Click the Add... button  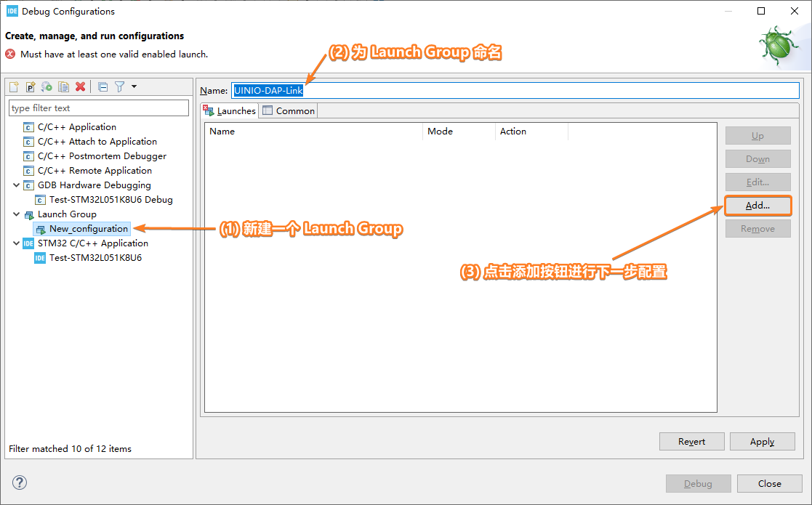[x=757, y=206]
